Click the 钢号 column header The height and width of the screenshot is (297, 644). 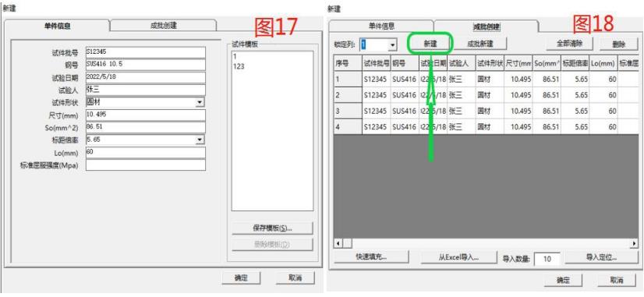pyautogui.click(x=405, y=64)
